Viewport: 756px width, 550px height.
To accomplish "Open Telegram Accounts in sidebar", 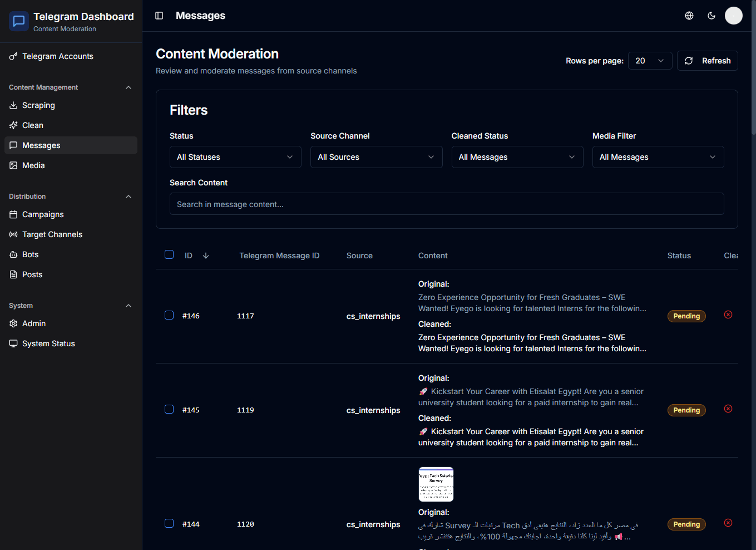I will (71, 56).
